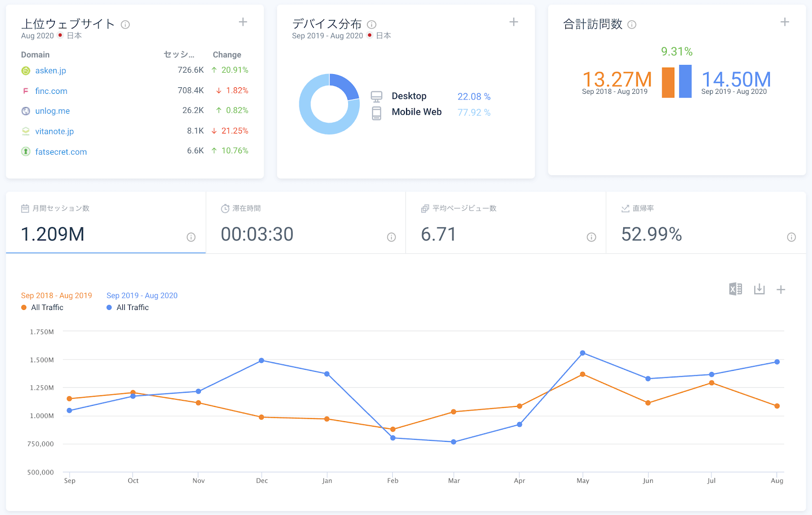
Task: Download the traffic chart image
Action: [x=759, y=289]
